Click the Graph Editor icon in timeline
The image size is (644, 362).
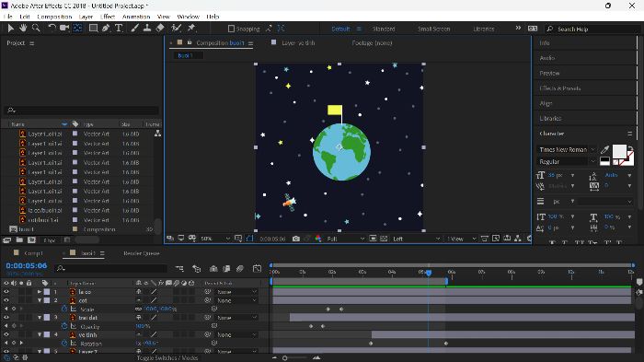257,269
